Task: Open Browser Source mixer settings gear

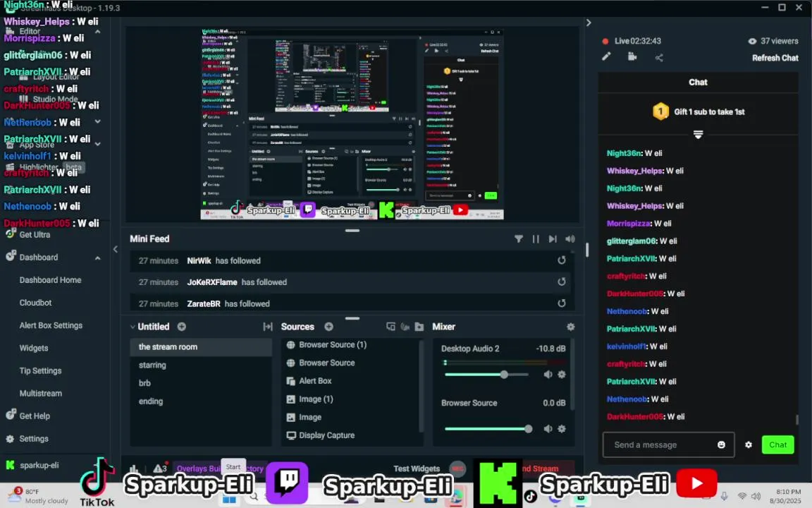Action: (562, 429)
